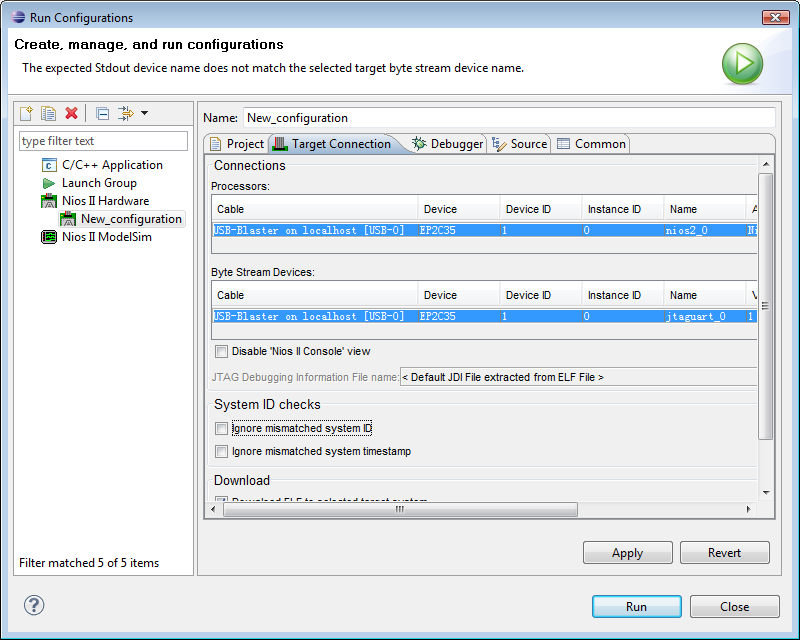Screen dimensions: 800x640
Task: Switch to the Debugger tab
Action: [447, 144]
